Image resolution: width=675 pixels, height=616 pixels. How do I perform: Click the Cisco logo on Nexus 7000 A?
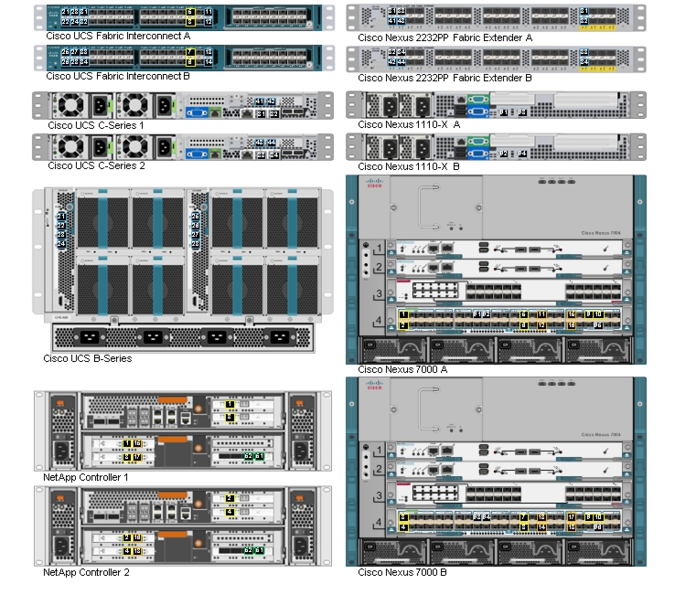tap(374, 183)
